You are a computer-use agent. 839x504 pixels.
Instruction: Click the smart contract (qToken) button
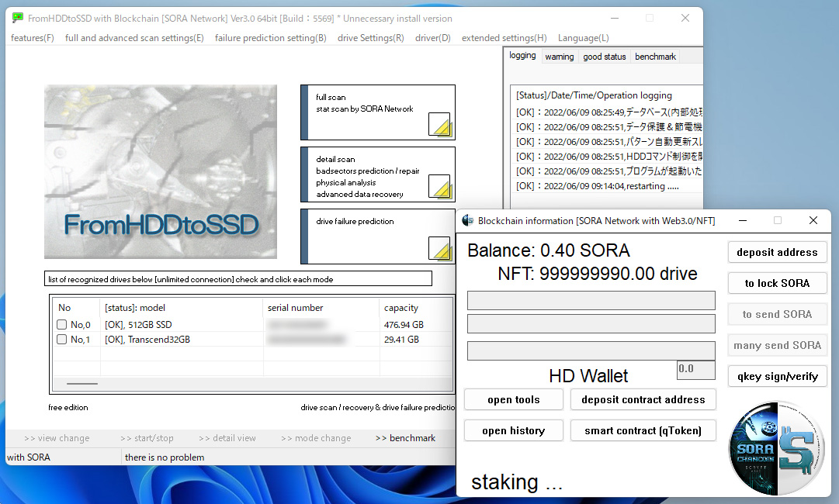(x=643, y=431)
